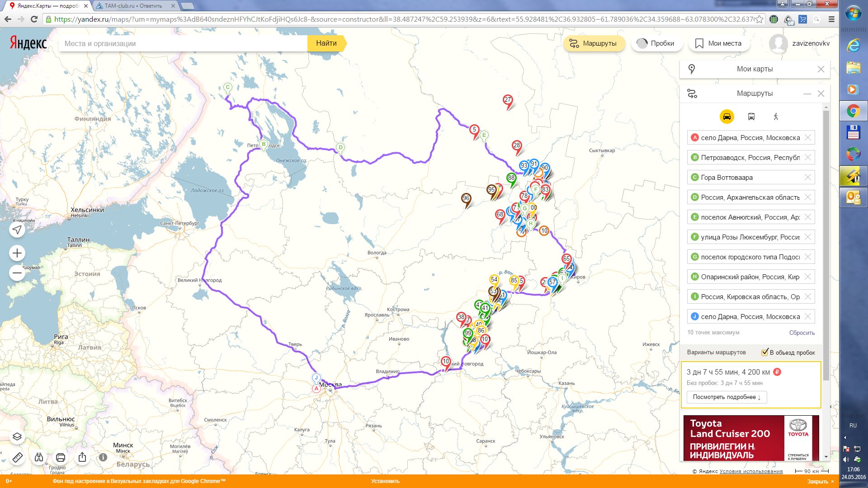Switch route mode to walking

[x=776, y=117]
